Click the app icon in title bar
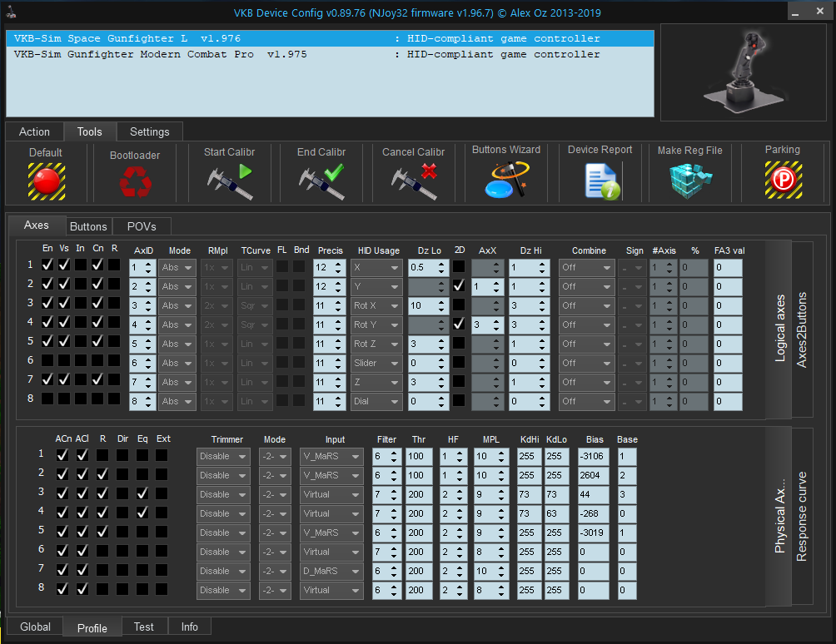 [x=11, y=12]
